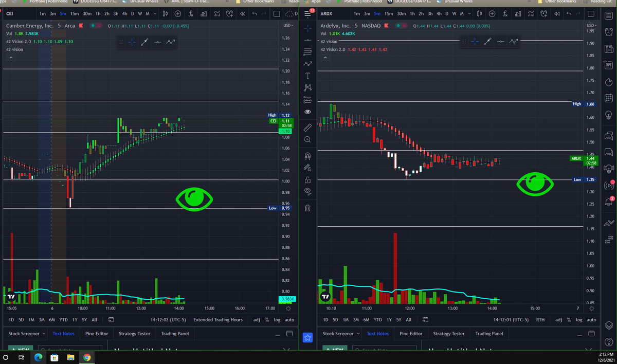Create alert with alarm clock icon in CEI window
Viewport: 617px width, 364px height.
(x=229, y=13)
